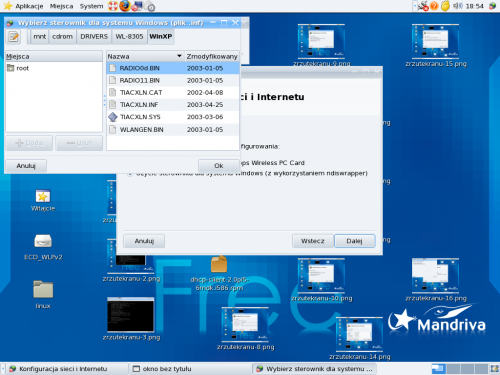Open zrzutekranu-10.png thumbnail

(321, 275)
